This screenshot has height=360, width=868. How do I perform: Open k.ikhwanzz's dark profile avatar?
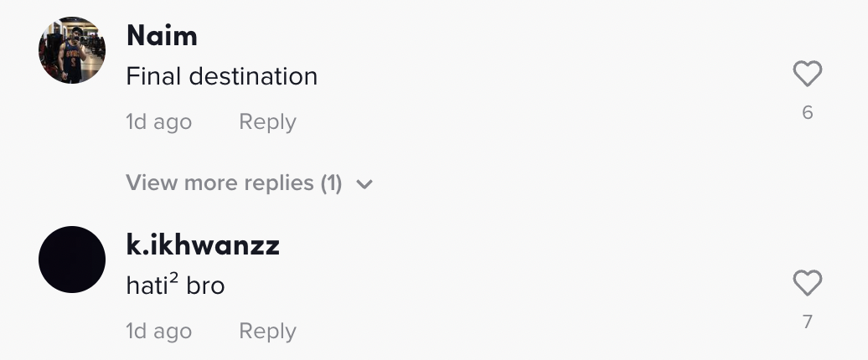72,260
